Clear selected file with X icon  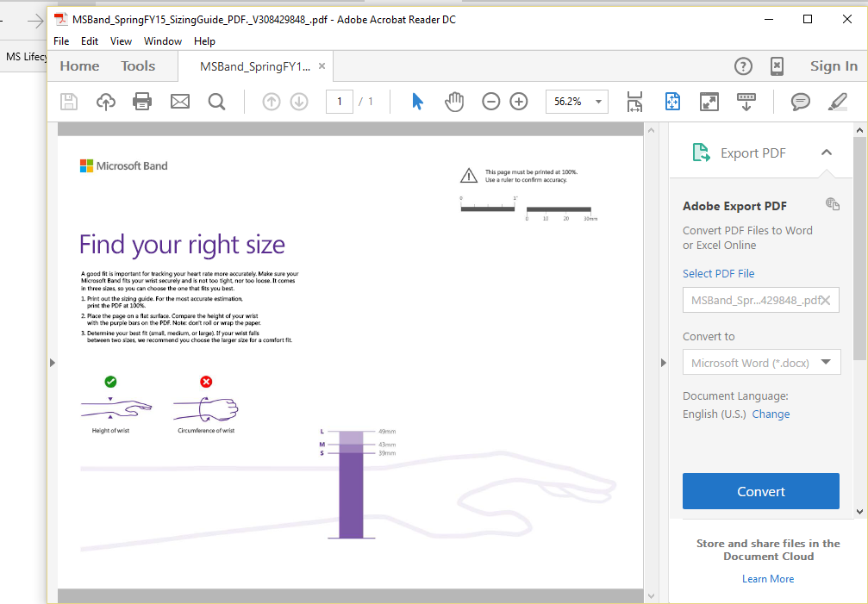(x=826, y=301)
